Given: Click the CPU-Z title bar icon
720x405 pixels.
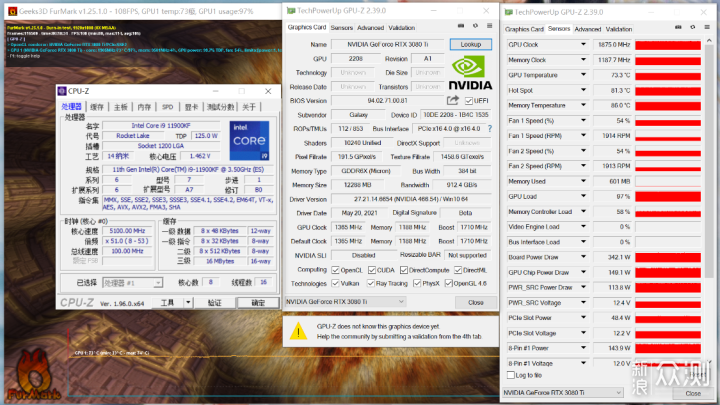Looking at the screenshot, I should click(x=62, y=91).
